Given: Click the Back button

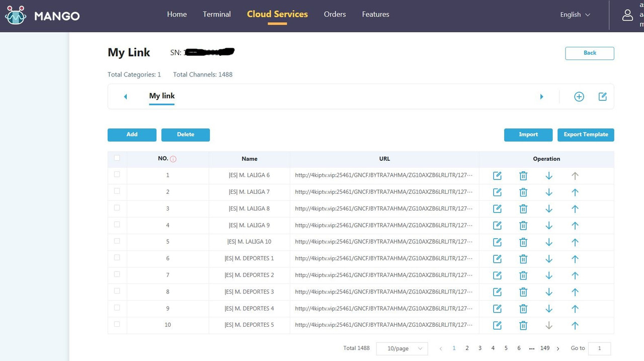Looking at the screenshot, I should tap(590, 53).
